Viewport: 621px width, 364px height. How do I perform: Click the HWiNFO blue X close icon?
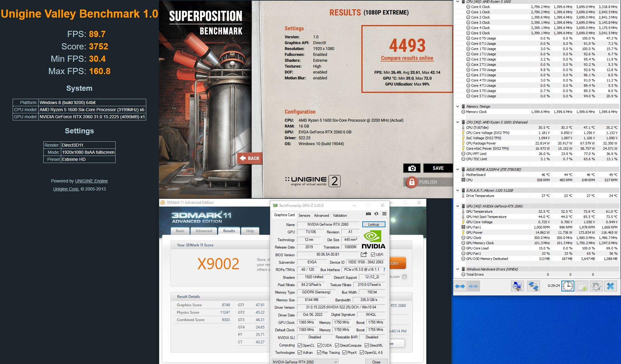610,286
